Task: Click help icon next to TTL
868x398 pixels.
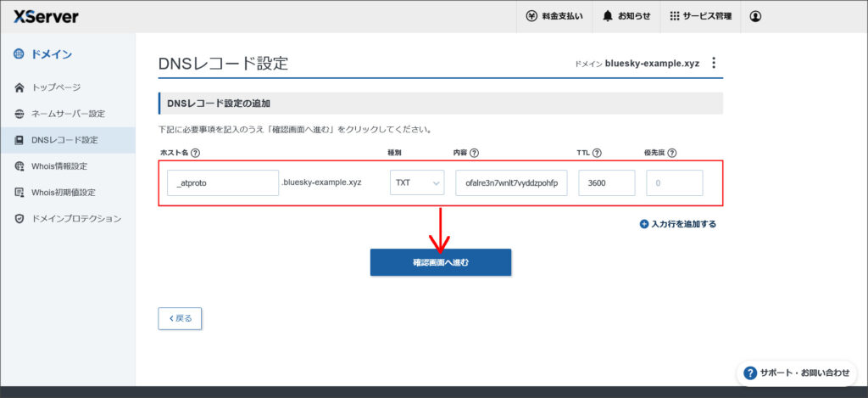Action: (597, 153)
